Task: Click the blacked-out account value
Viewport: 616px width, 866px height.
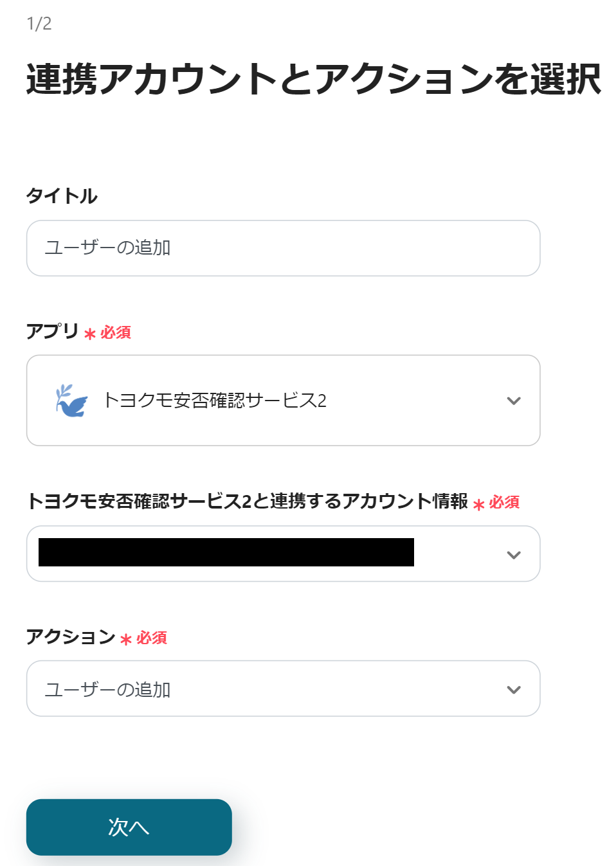Action: (226, 552)
